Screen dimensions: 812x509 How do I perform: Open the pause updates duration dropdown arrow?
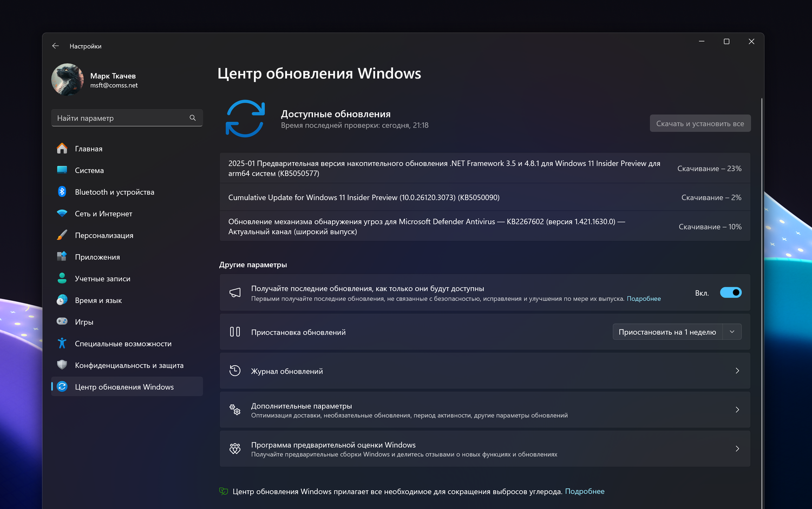click(x=732, y=332)
